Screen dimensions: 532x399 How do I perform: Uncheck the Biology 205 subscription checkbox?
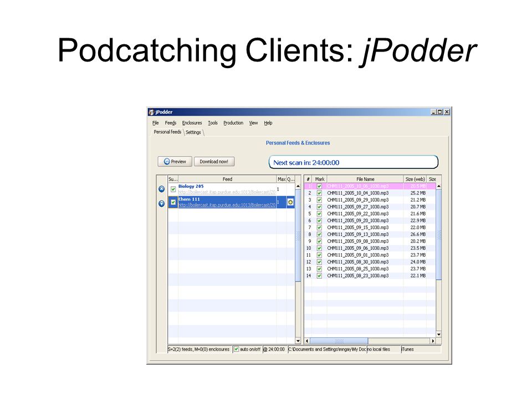173,190
